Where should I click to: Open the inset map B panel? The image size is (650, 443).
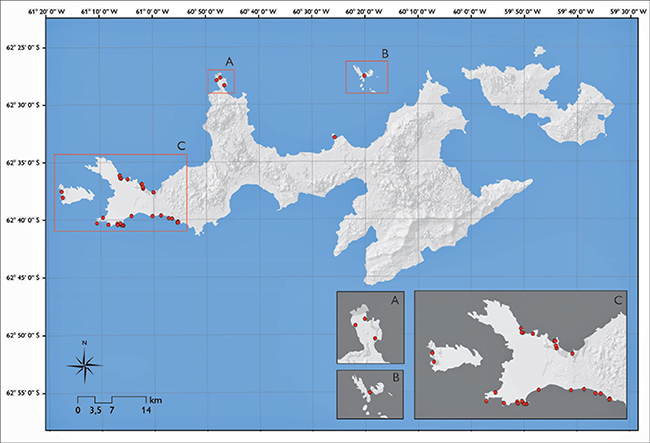[x=371, y=393]
